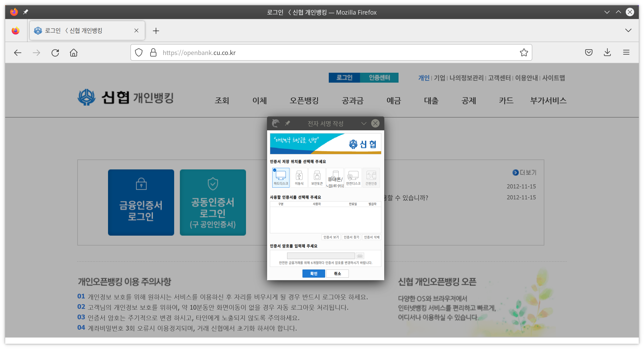This screenshot has height=349, width=644.
Task: Select 하드디스크 certificate storage location
Action: [281, 177]
